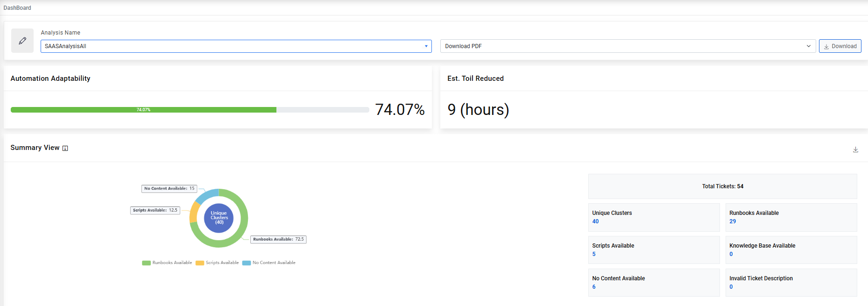This screenshot has height=306, width=868.
Task: Select the DashBoard breadcrumb title
Action: [x=17, y=8]
